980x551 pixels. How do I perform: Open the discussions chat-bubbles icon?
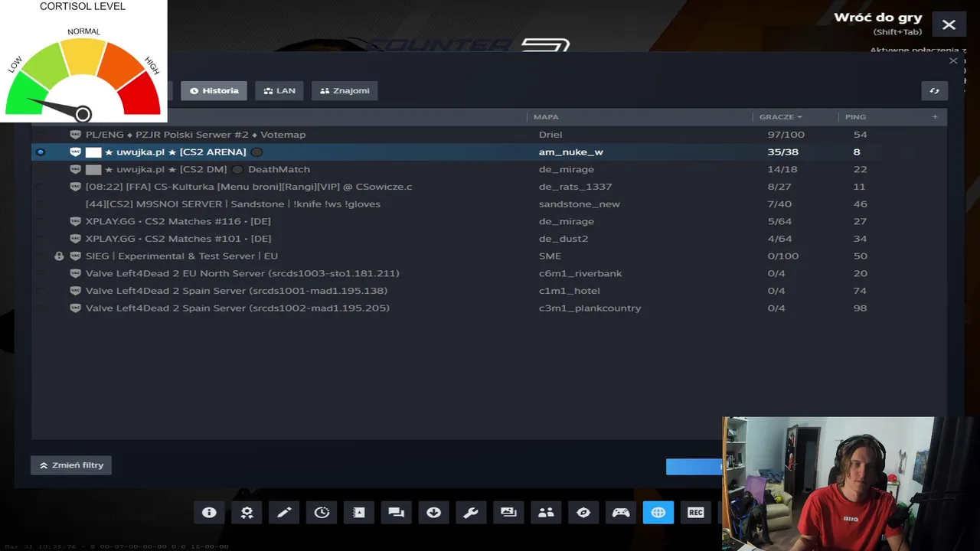tap(396, 513)
